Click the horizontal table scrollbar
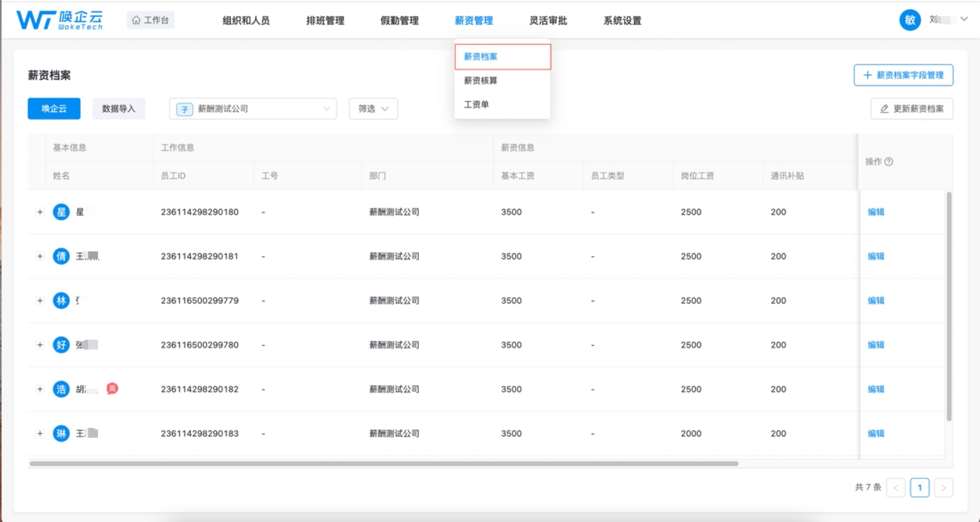 point(383,464)
